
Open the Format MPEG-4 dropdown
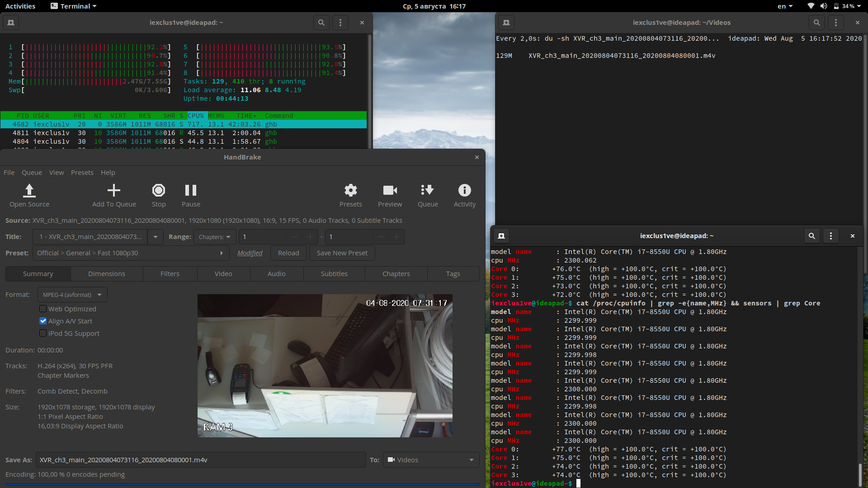(x=72, y=295)
